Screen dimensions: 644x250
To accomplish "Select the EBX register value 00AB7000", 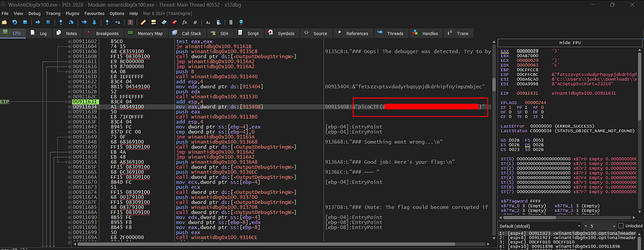I will tap(528, 55).
